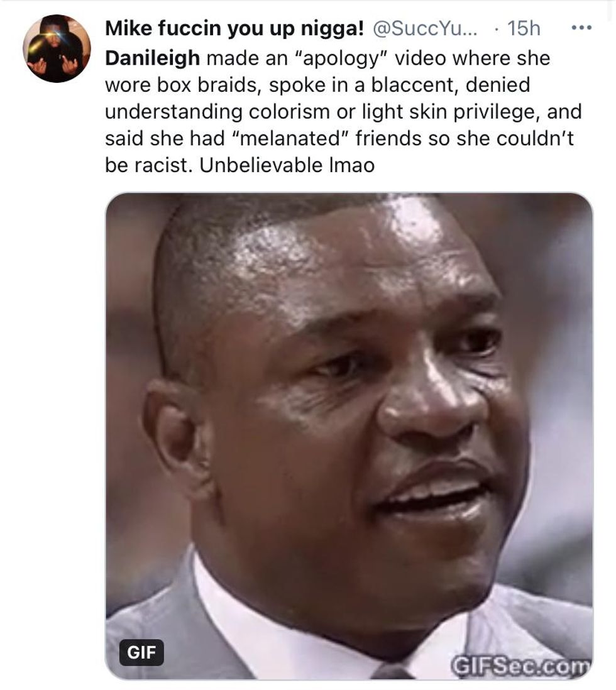Viewport: 616px width, 690px height.
Task: Click the tweet text mentioning box braids
Action: [x=317, y=85]
